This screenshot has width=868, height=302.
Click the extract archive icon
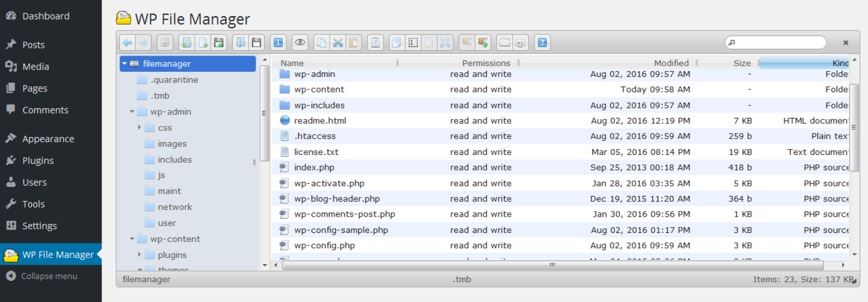point(467,42)
